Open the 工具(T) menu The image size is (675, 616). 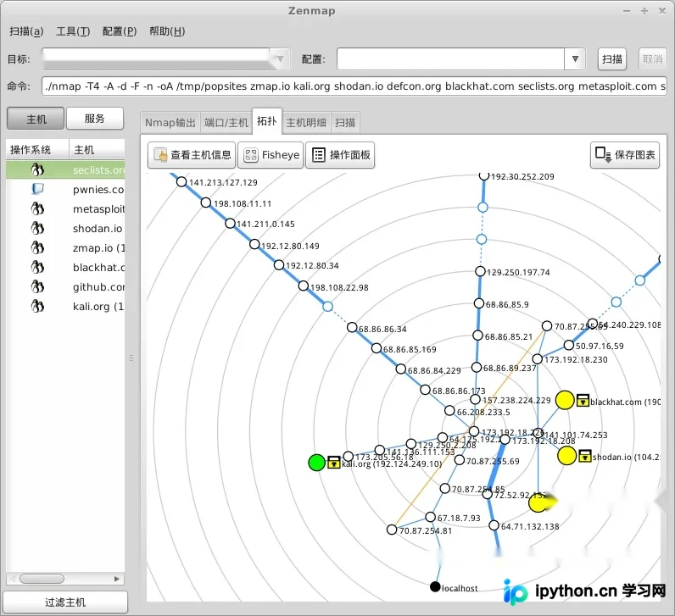[73, 31]
